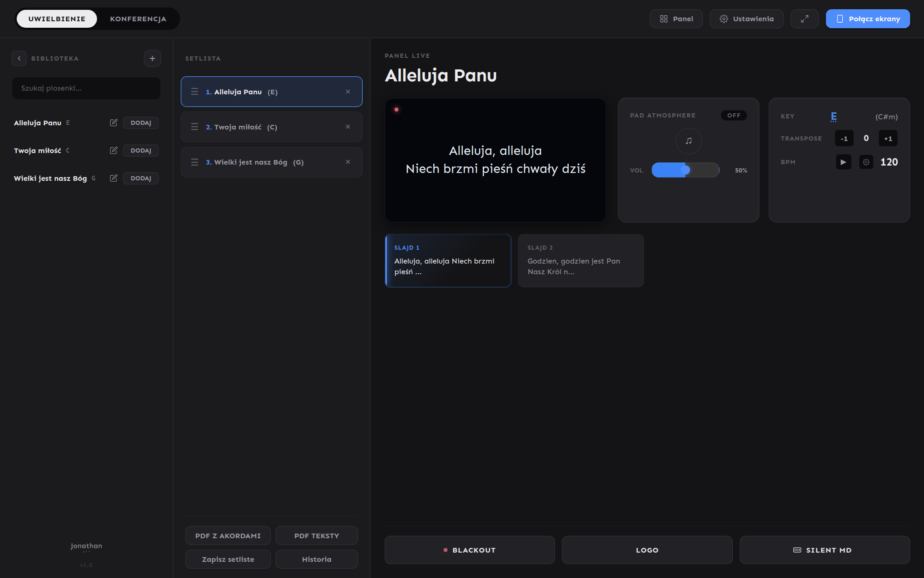
Task: Edit the Wielki jest nasz Bóg song
Action: 114,178
